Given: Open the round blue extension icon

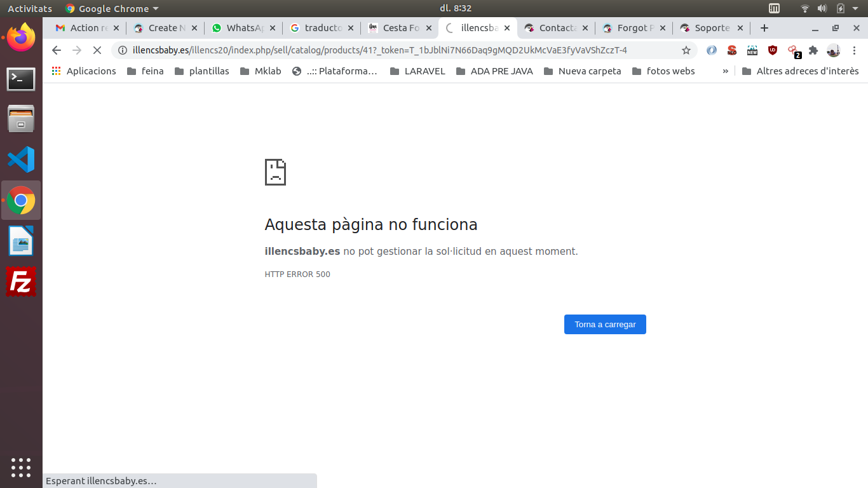Looking at the screenshot, I should 712,50.
